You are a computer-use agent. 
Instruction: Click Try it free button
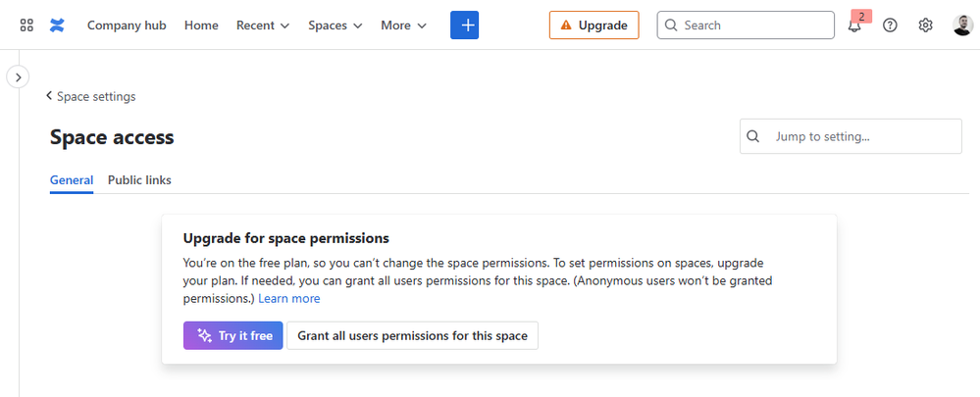coord(233,336)
